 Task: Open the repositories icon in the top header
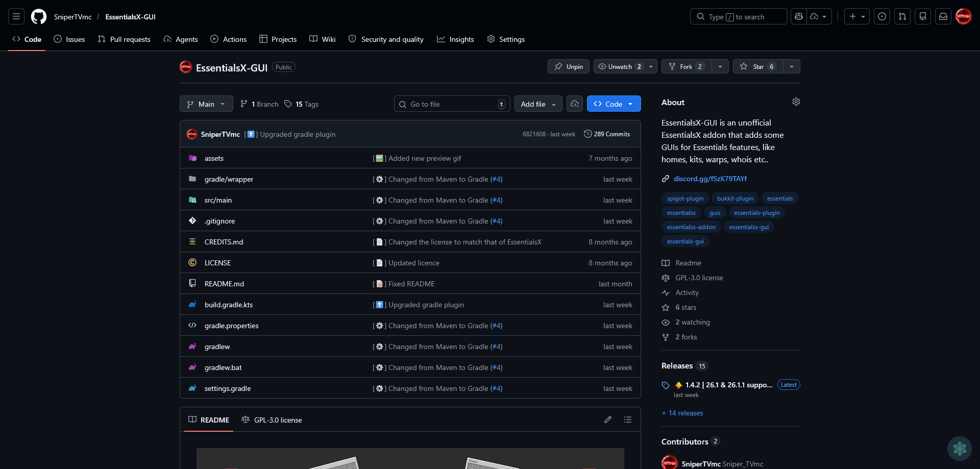(x=923, y=16)
